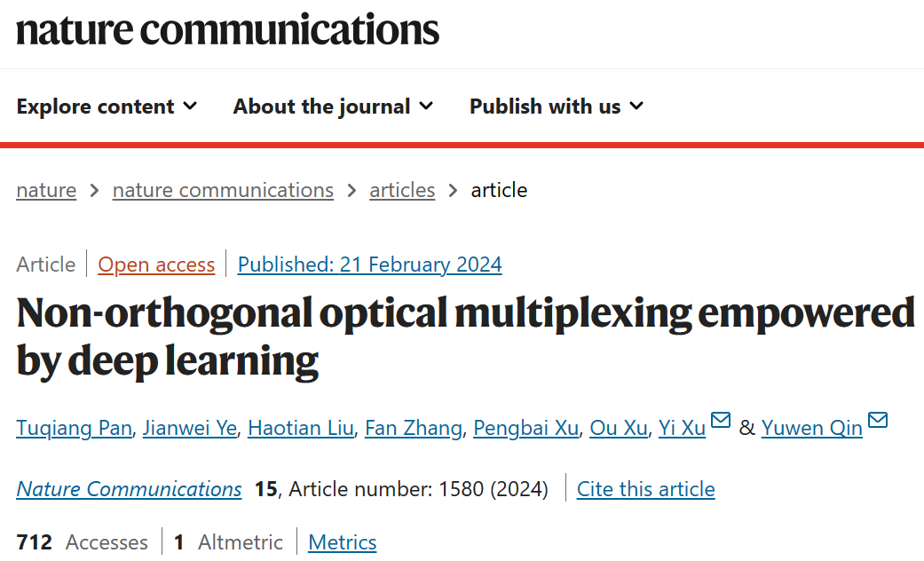
Task: Open the article Metrics page
Action: pos(343,542)
